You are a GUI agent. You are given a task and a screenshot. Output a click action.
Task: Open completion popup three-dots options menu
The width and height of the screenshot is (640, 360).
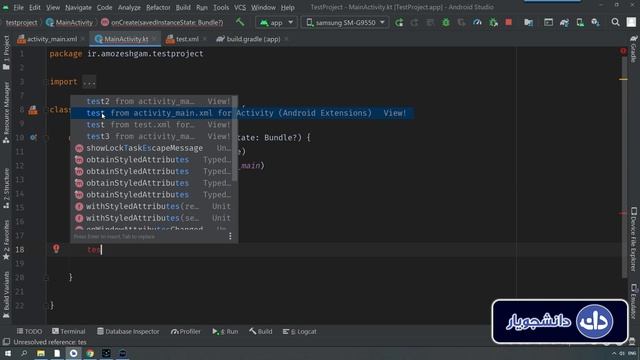(x=230, y=236)
